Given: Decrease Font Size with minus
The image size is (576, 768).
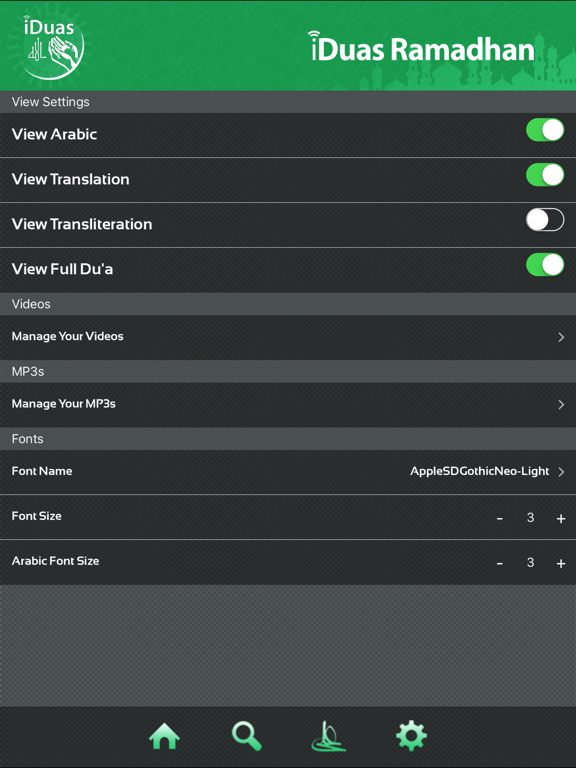Looking at the screenshot, I should click(x=500, y=518).
